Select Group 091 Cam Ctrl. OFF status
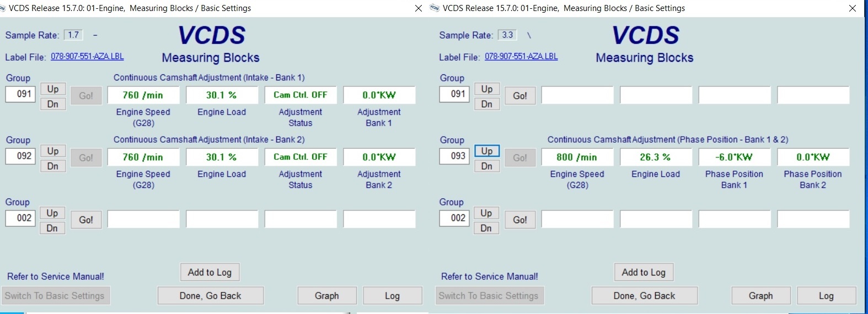Image resolution: width=868 pixels, height=314 pixels. click(301, 95)
